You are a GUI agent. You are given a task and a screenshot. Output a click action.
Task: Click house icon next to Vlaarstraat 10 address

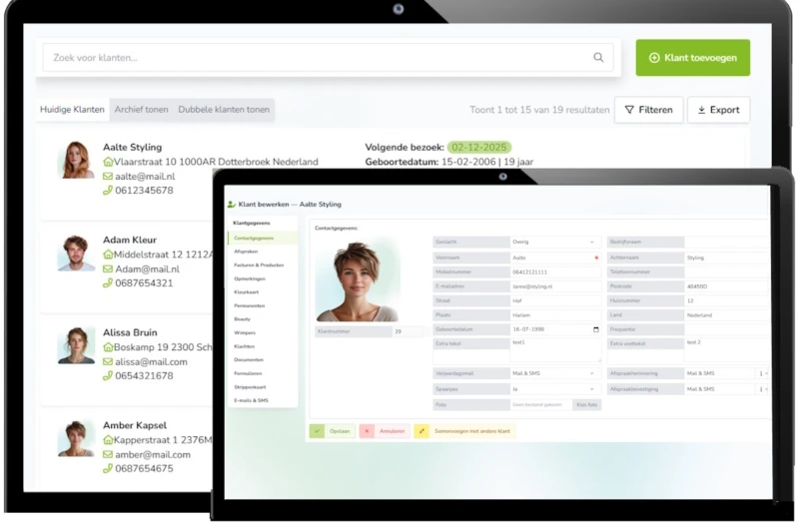[x=108, y=162]
